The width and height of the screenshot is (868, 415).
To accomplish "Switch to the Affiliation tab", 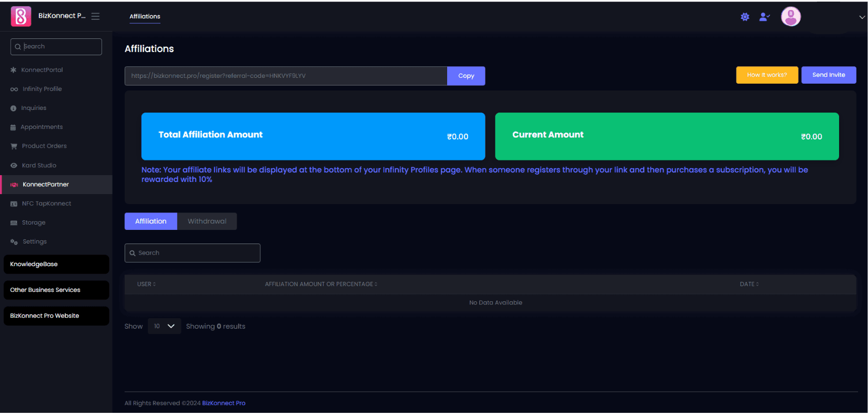I will coord(151,221).
